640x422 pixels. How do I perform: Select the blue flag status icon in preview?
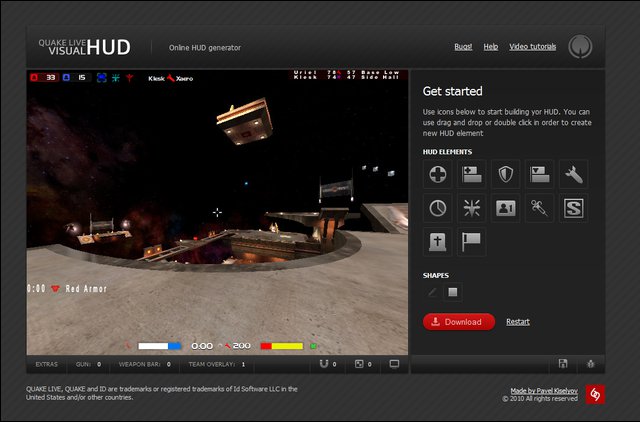(101, 78)
